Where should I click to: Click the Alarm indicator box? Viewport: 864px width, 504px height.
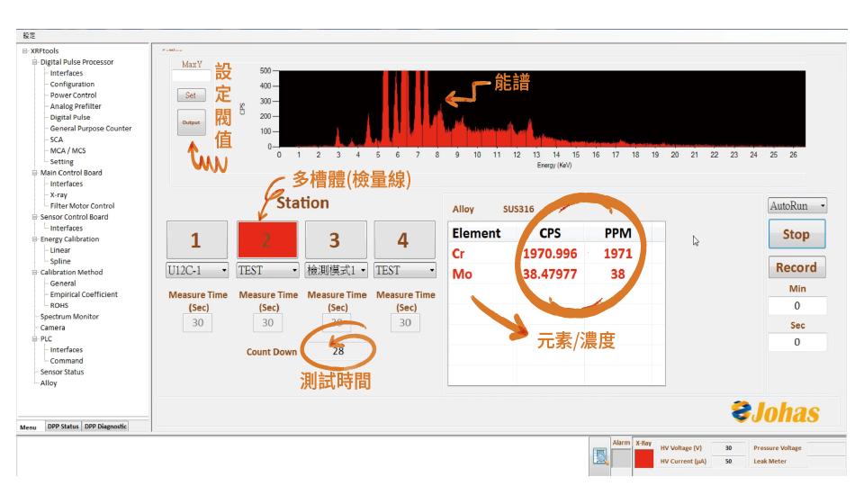click(621, 458)
